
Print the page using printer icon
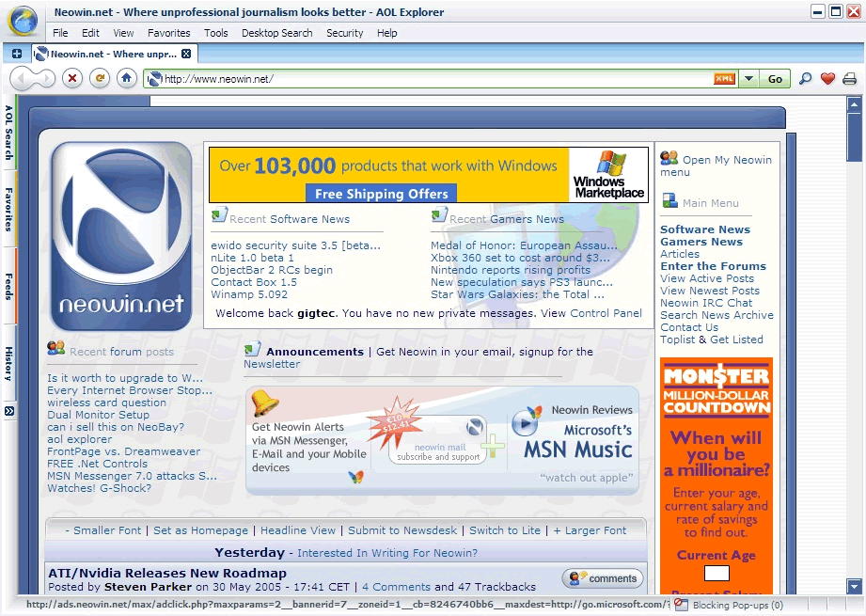tap(849, 79)
